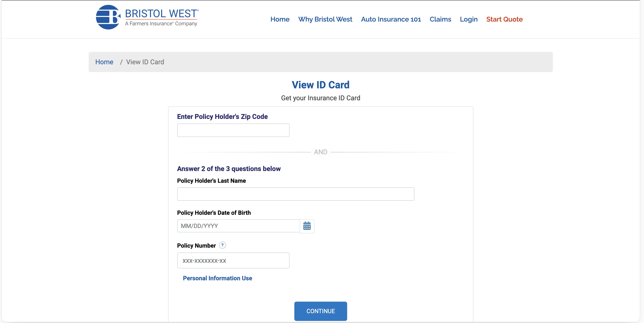Go to Why Bristol West page
The height and width of the screenshot is (323, 644).
pos(325,19)
